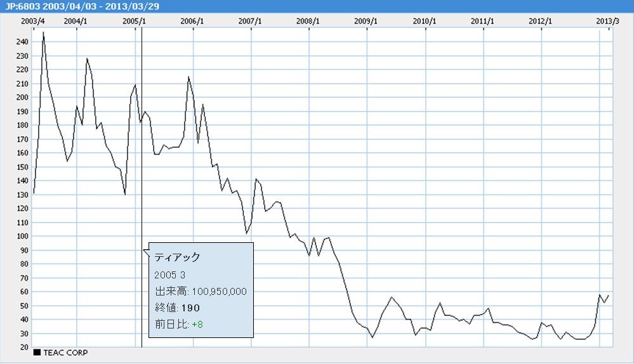Click the 240 y-axis value
Viewport: 634px width, 364px height.
pos(22,42)
